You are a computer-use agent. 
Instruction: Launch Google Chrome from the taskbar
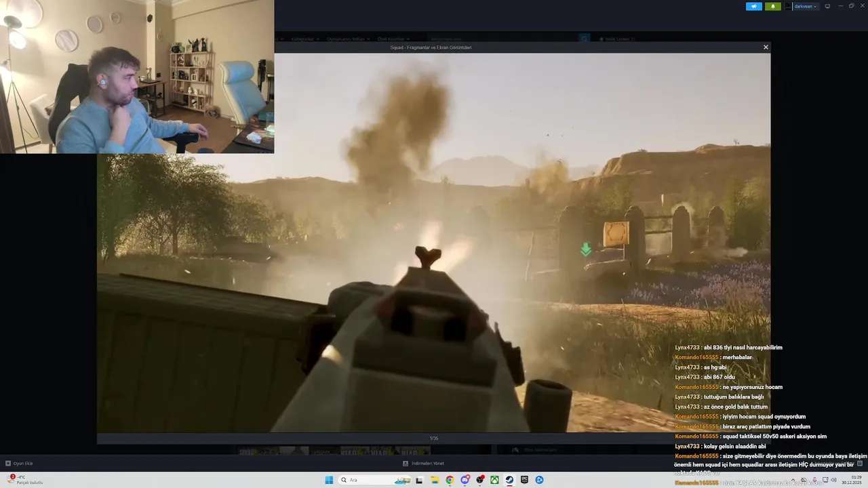pos(450,480)
